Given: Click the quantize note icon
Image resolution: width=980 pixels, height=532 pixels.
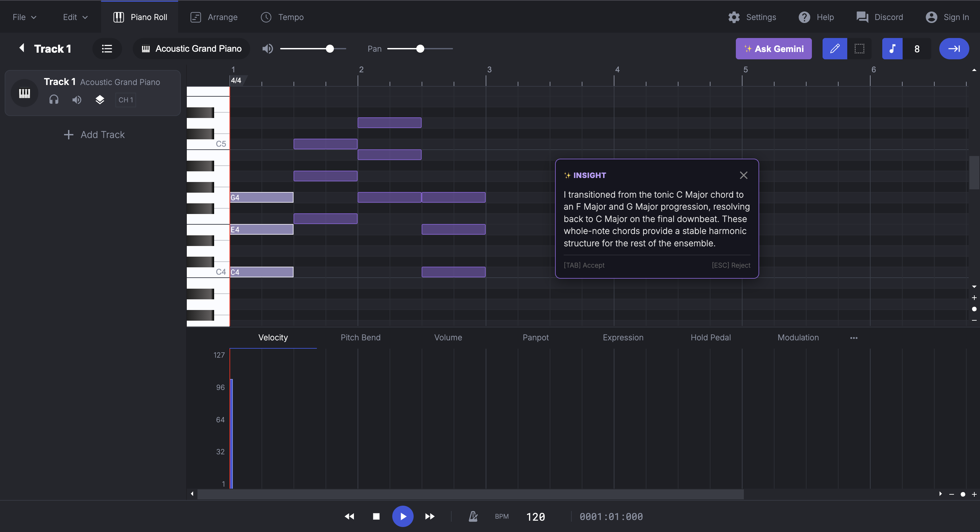Looking at the screenshot, I should point(892,49).
